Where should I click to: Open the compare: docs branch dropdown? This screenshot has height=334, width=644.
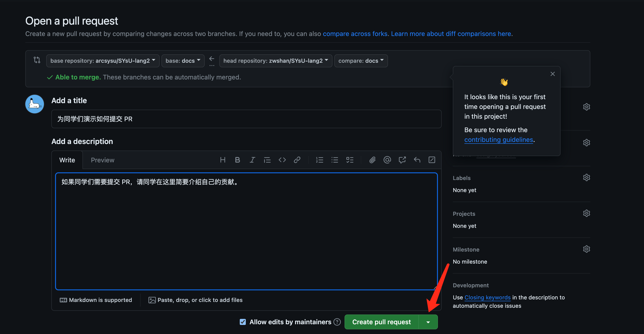tap(361, 61)
